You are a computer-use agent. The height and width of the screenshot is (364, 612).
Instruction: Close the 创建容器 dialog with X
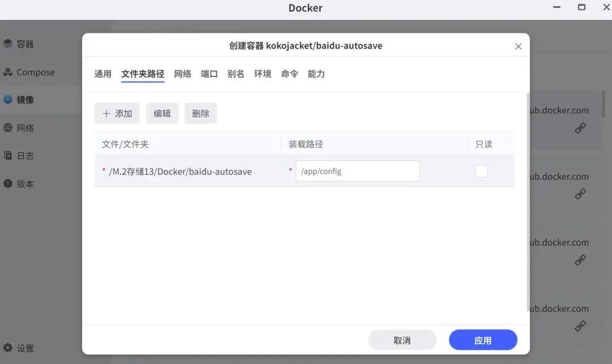coord(518,46)
